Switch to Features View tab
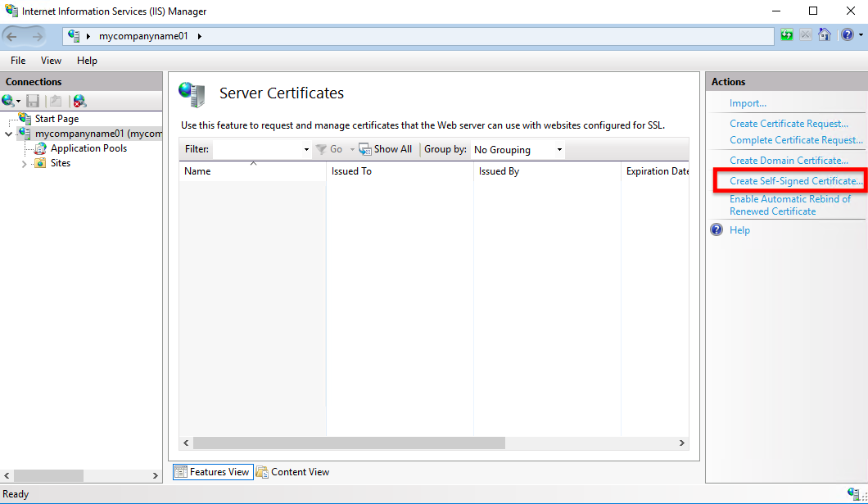The width and height of the screenshot is (868, 504). (213, 472)
